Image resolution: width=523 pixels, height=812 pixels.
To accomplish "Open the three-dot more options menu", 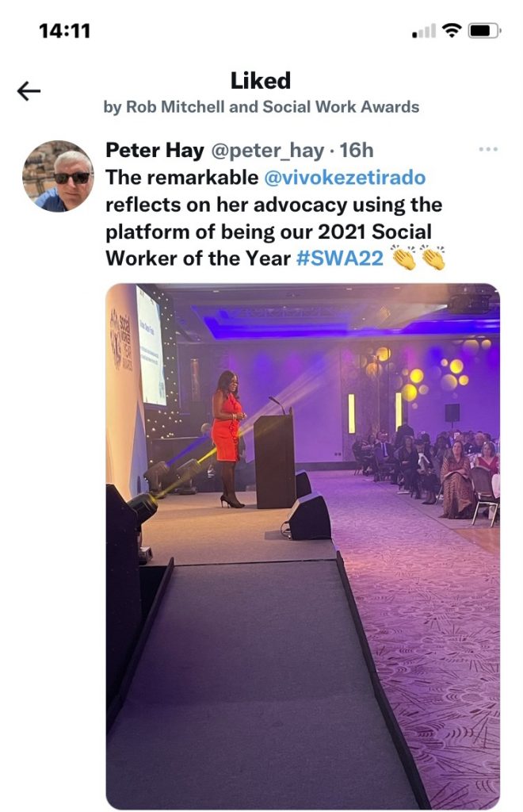I will (x=488, y=150).
